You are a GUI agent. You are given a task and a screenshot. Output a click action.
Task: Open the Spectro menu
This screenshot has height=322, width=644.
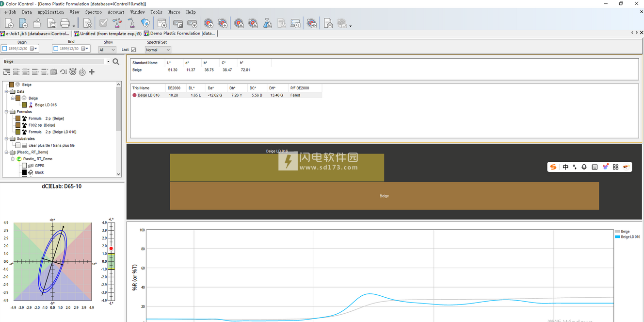(x=93, y=12)
